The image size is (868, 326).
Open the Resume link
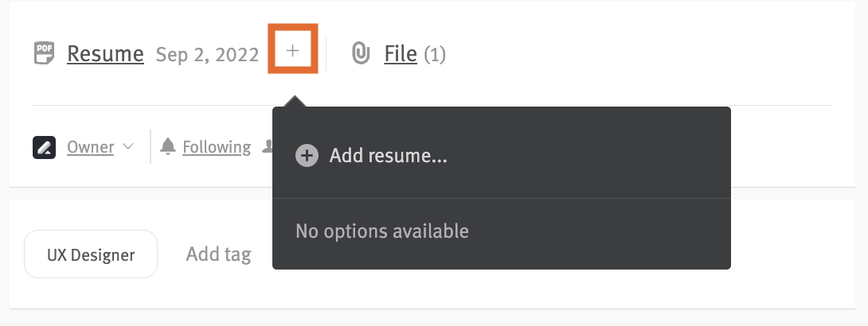click(105, 54)
